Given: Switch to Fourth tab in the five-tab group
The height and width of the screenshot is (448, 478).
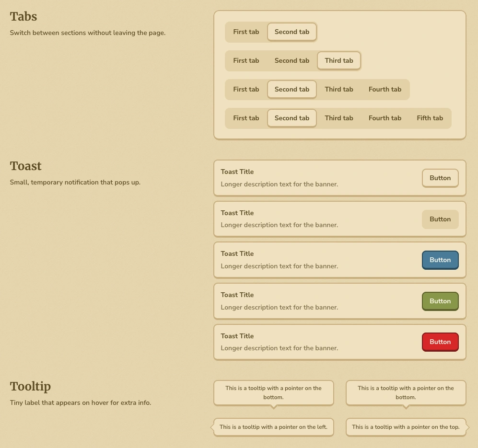Looking at the screenshot, I should coord(385,118).
